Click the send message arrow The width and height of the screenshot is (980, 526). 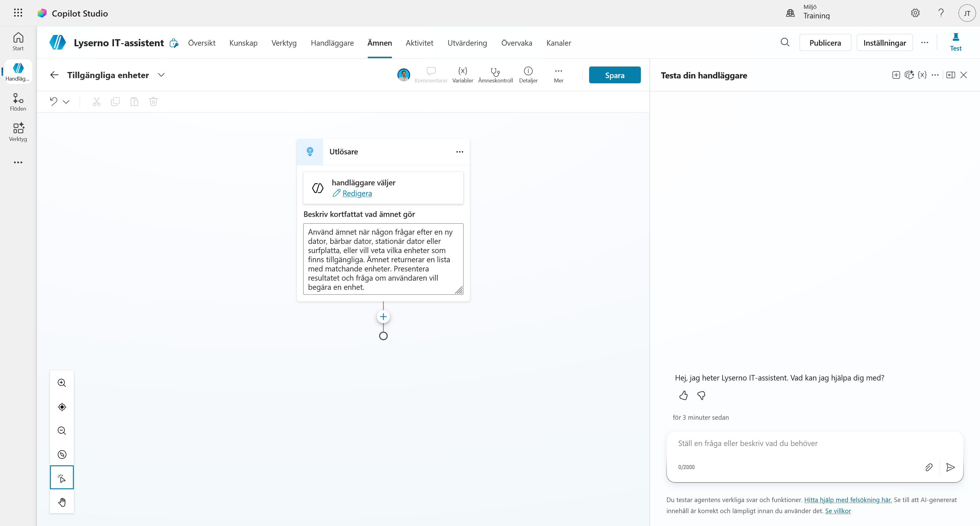[950, 467]
